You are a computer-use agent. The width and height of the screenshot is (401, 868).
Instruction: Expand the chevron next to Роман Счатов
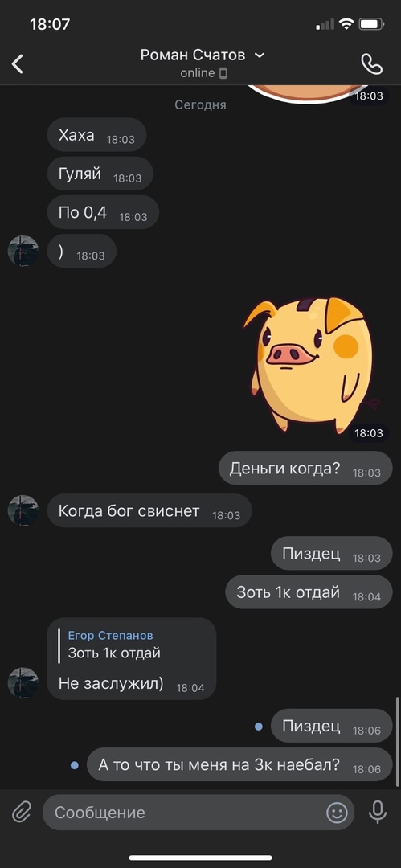pos(260,55)
